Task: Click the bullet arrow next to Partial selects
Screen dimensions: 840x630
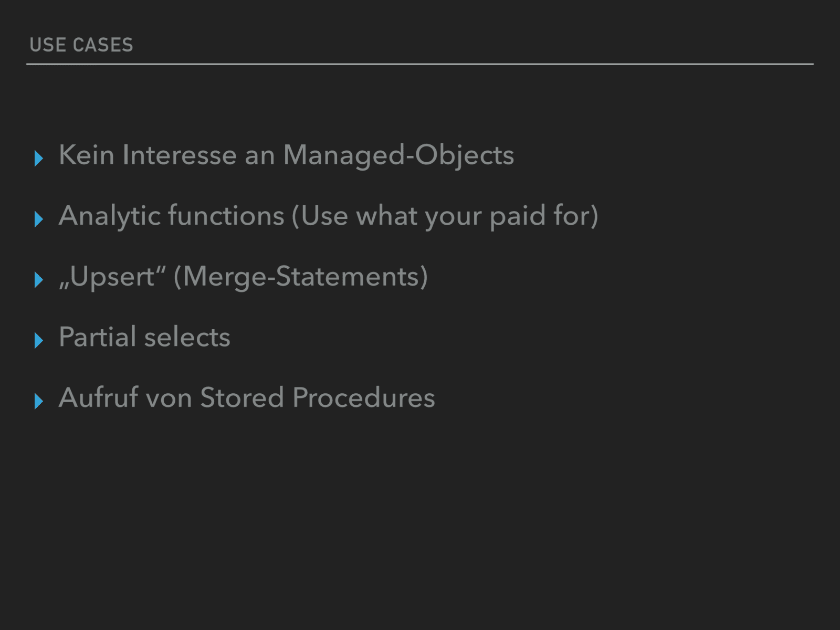Action: click(38, 340)
